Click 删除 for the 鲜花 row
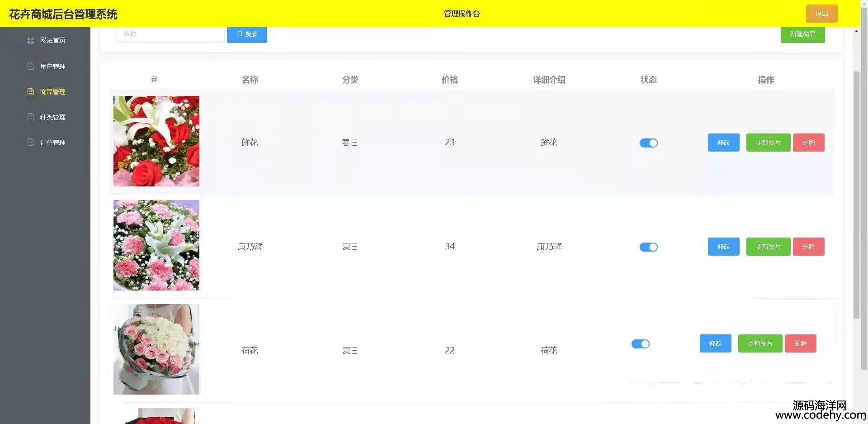Image resolution: width=868 pixels, height=424 pixels. coord(808,143)
